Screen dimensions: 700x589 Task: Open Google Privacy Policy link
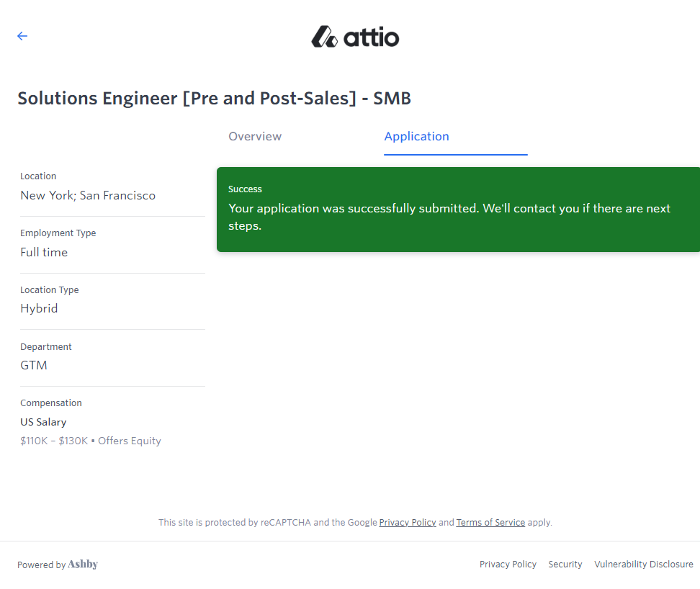pyautogui.click(x=408, y=523)
